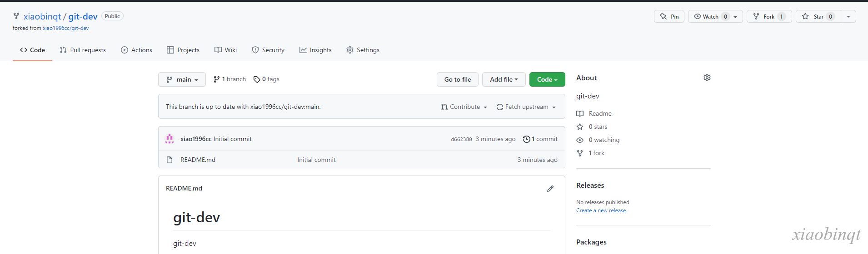
Task: Expand the main branch selector
Action: click(182, 79)
